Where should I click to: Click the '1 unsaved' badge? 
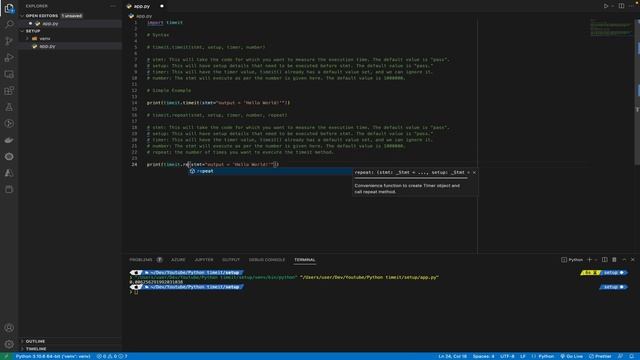point(72,16)
